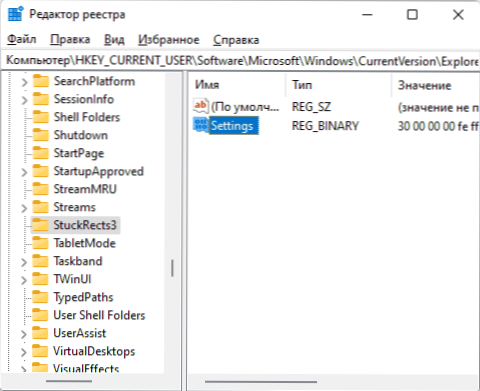Viewport: 480px width, 391px height.
Task: Expand the SearchPlatform key
Action: 24,82
